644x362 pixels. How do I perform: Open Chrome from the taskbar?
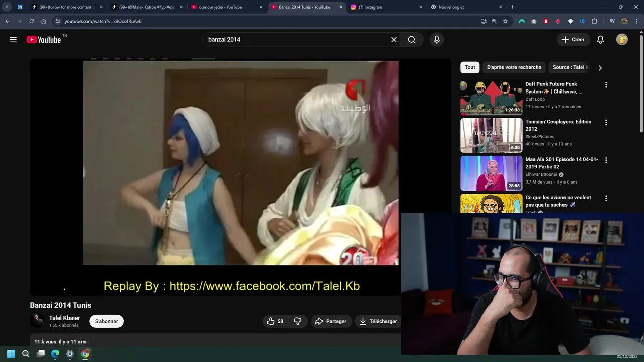tap(85, 354)
